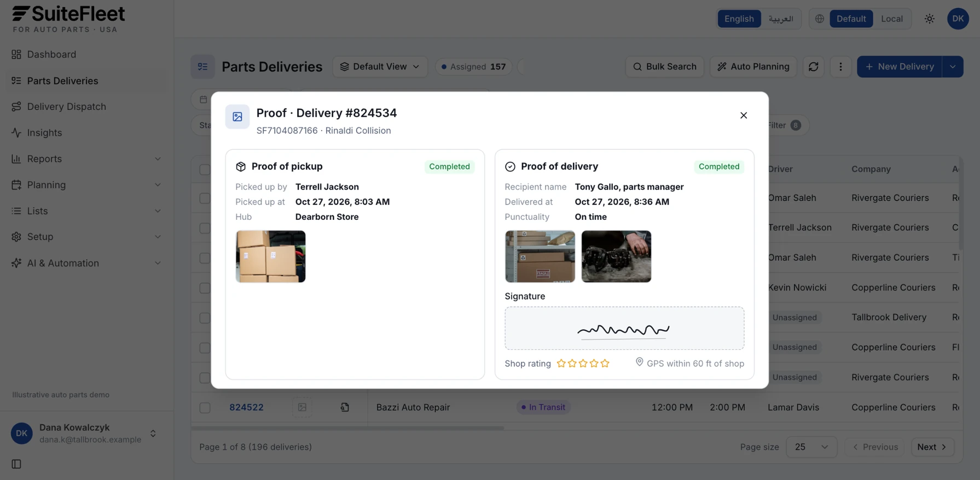Open the three-dot more options menu
The width and height of the screenshot is (980, 480).
(840, 67)
